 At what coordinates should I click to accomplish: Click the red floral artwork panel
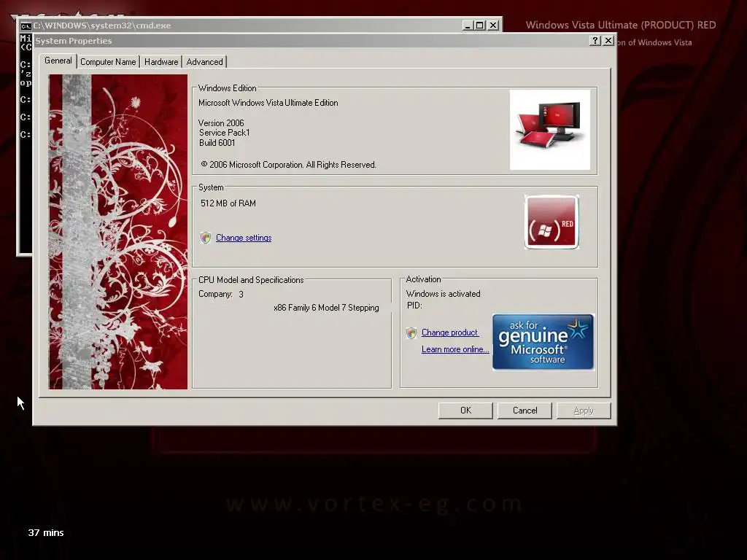(x=118, y=231)
